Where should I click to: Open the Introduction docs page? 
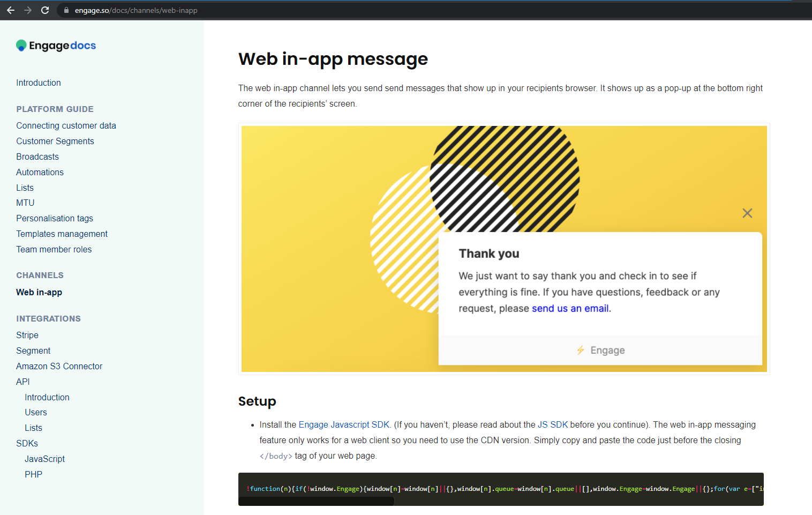point(39,83)
